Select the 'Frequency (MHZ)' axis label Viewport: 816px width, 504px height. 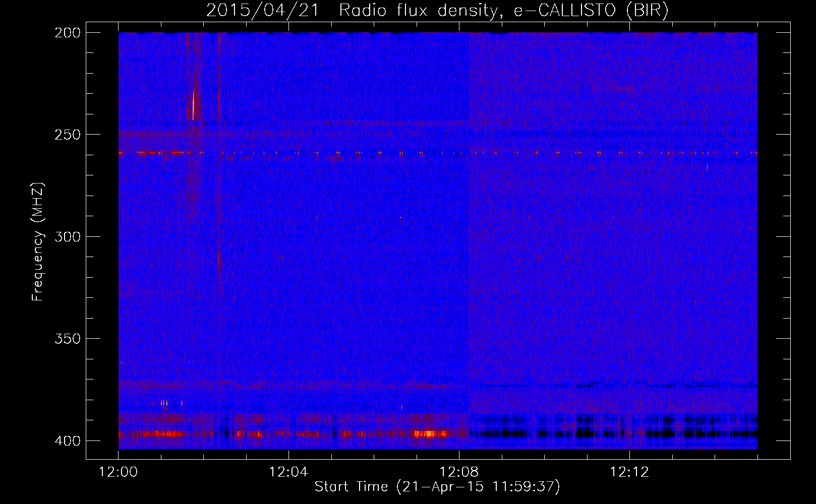tap(38, 242)
